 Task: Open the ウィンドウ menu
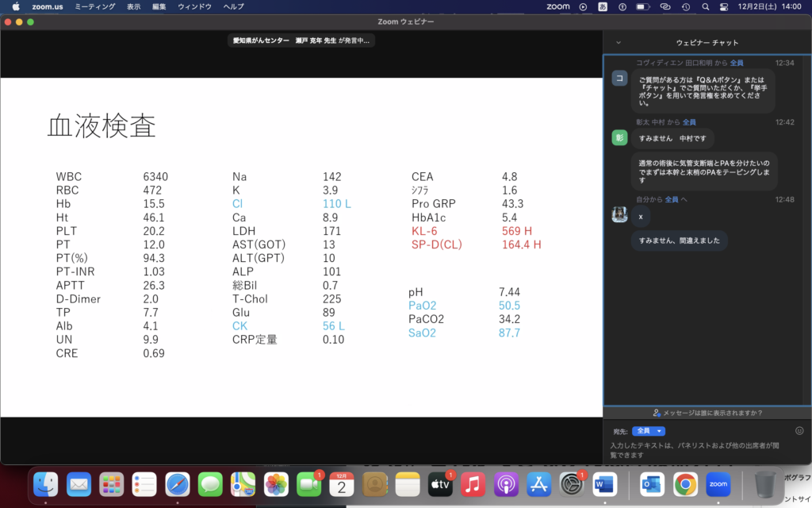coord(194,6)
